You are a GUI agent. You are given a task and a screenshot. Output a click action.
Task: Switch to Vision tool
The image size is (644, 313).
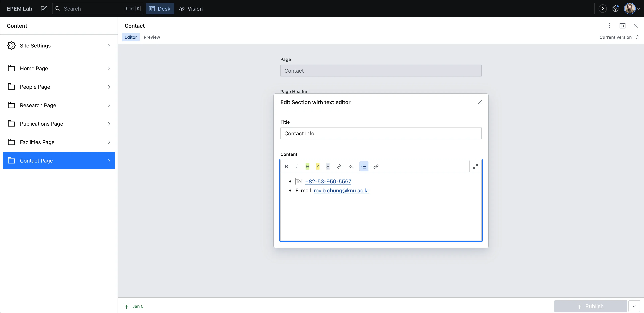(x=191, y=9)
